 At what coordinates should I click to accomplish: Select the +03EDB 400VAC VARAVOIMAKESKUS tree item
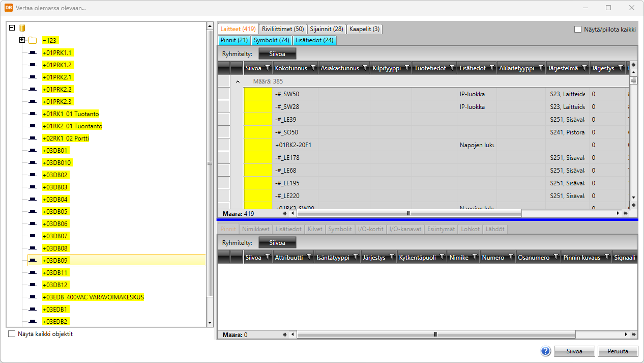click(93, 297)
